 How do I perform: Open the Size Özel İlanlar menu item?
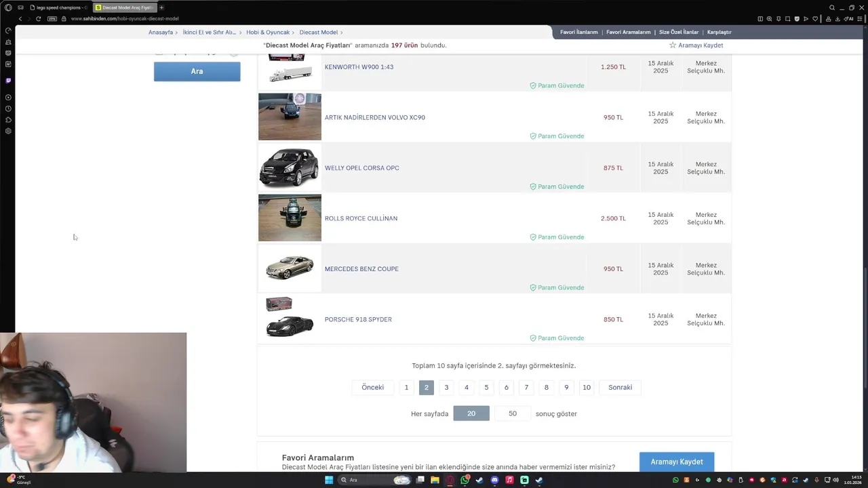679,32
